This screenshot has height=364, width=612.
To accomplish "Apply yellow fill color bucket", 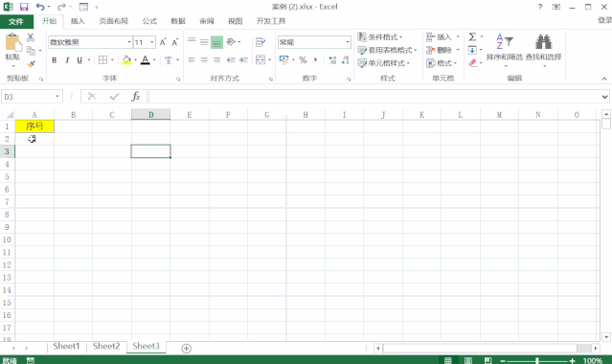I will pos(126,60).
